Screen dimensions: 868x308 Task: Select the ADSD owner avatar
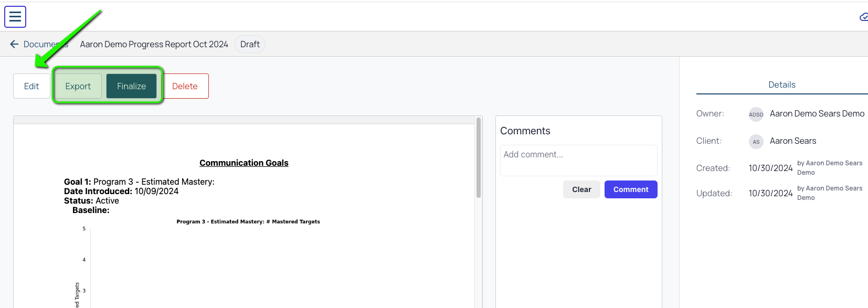tap(756, 114)
